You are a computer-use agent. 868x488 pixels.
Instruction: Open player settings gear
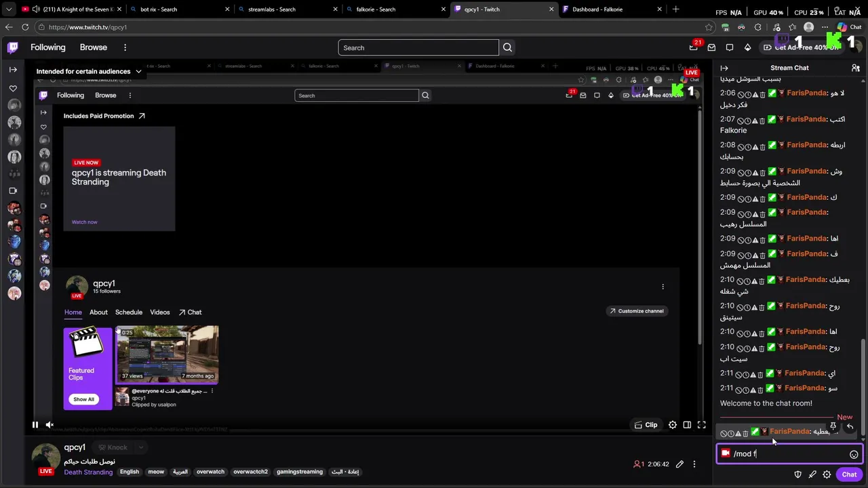(673, 425)
